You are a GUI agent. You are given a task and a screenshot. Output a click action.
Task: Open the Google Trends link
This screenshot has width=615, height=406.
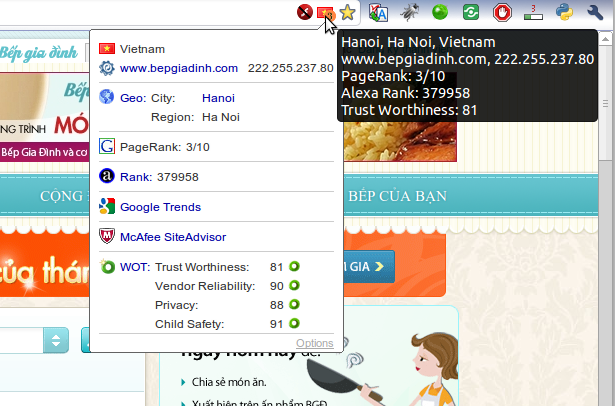tap(160, 207)
